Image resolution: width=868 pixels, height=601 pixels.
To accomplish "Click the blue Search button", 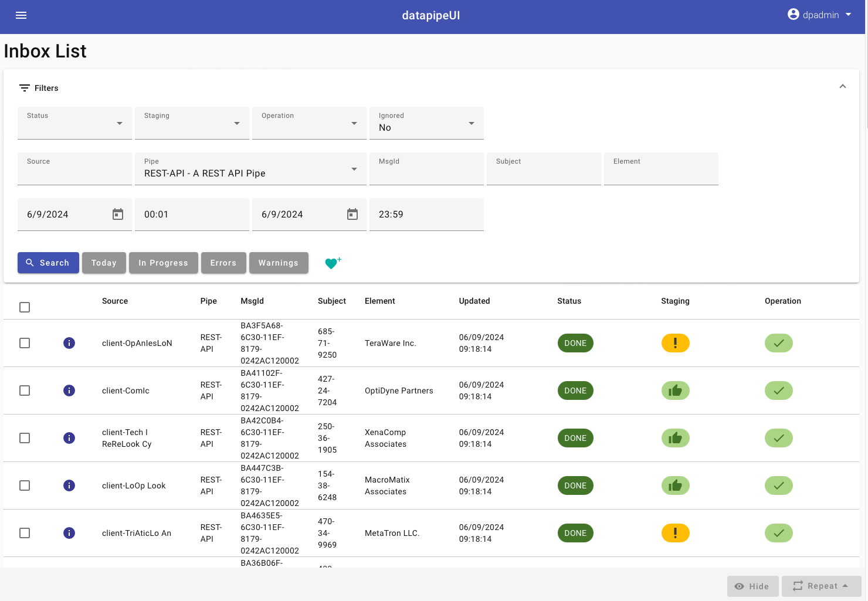I will pos(48,263).
